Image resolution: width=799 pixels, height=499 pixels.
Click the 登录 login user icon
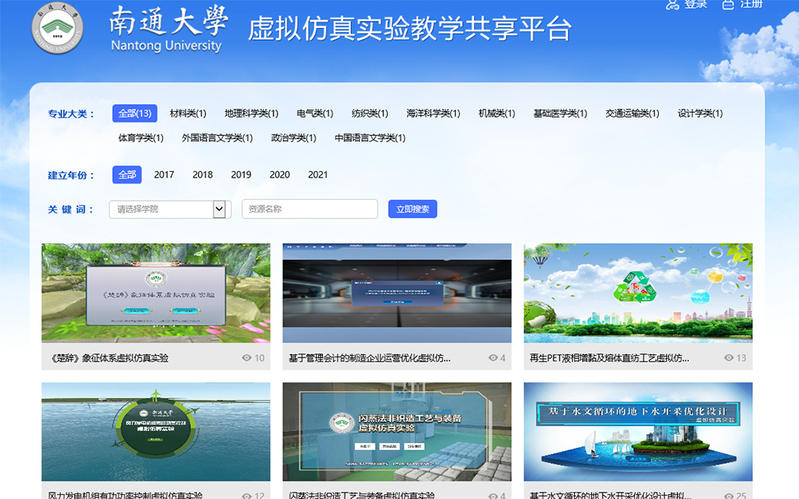(x=672, y=5)
